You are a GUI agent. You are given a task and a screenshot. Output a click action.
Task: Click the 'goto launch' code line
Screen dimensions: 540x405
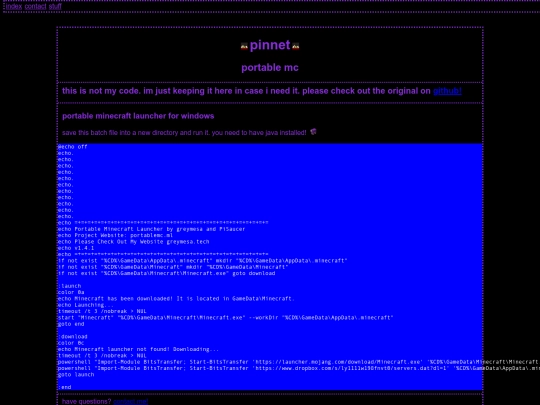tap(76, 375)
